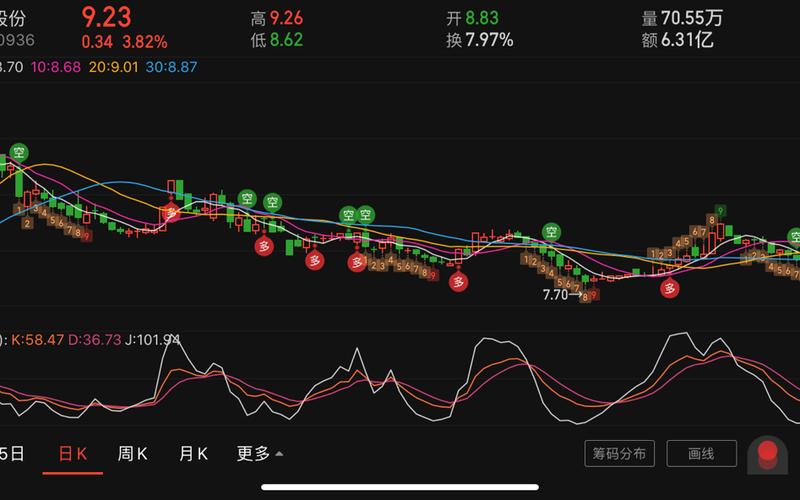The height and width of the screenshot is (500, 800).
Task: Tap the KDJ J:101.94 indicator value
Action: coord(153,340)
